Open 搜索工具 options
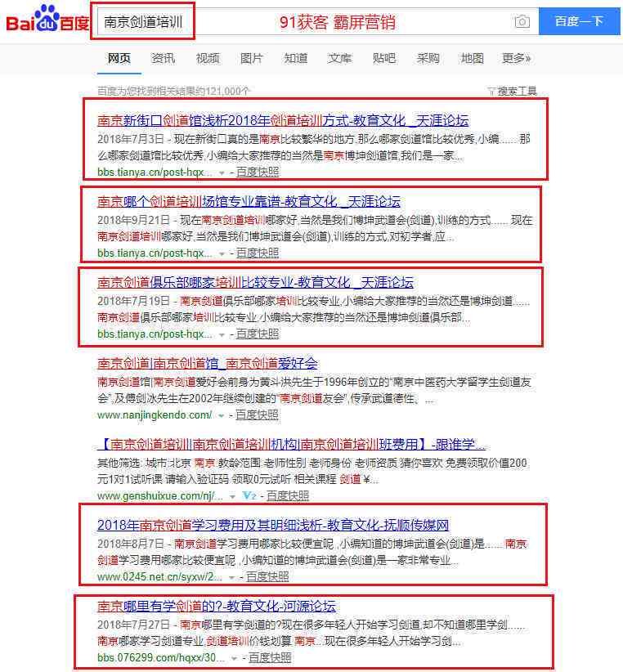The width and height of the screenshot is (623, 672). pyautogui.click(x=518, y=92)
